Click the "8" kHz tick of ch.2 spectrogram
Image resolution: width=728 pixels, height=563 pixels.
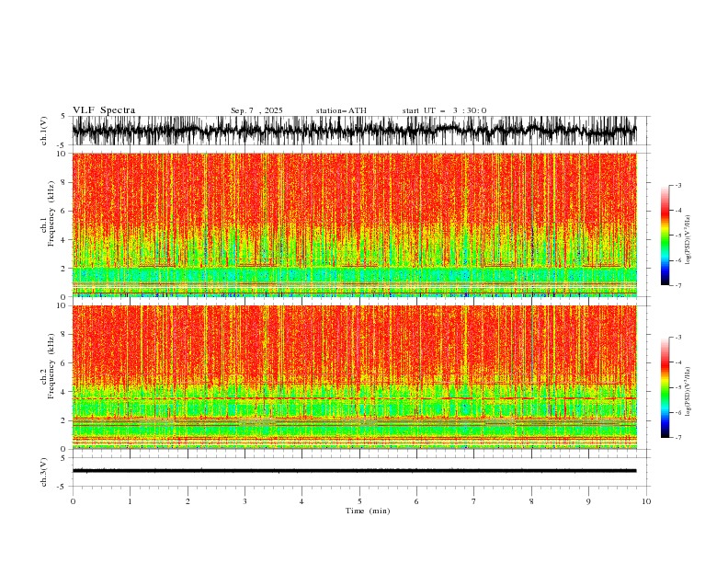(65, 335)
